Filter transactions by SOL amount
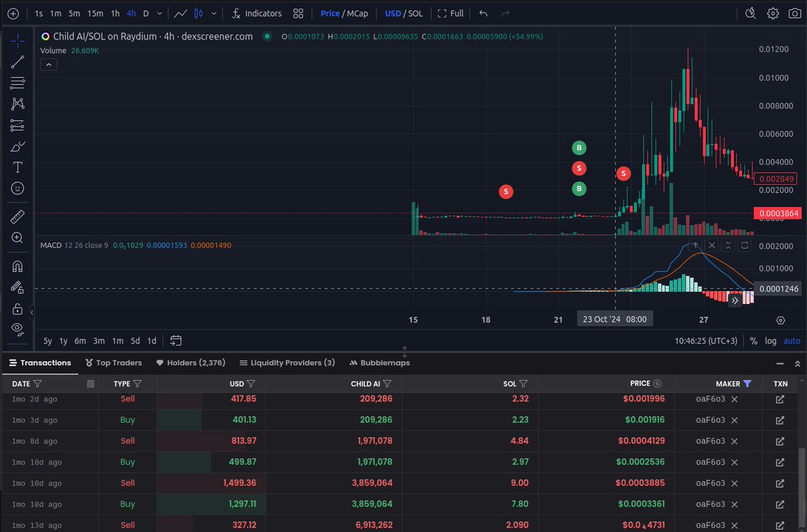 point(523,383)
